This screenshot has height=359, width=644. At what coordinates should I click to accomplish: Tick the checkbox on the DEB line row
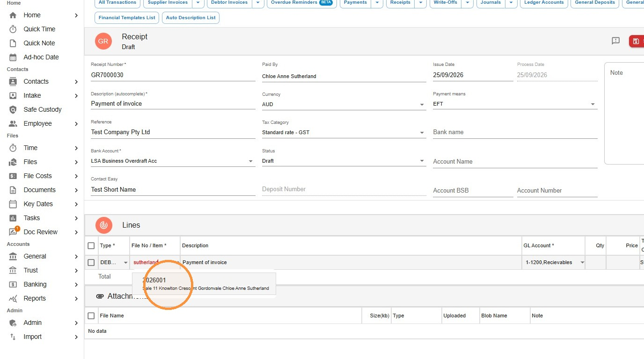point(91,262)
